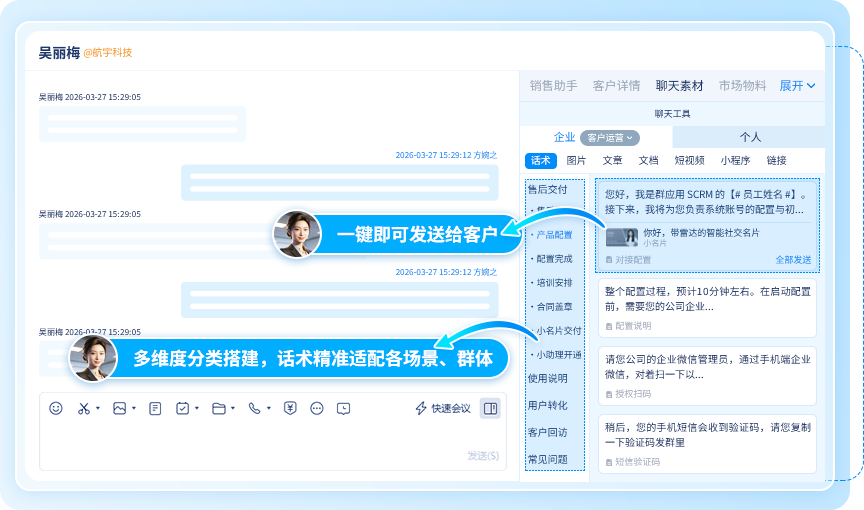Switch to 市场物料 tab
The image size is (864, 510).
tap(742, 86)
